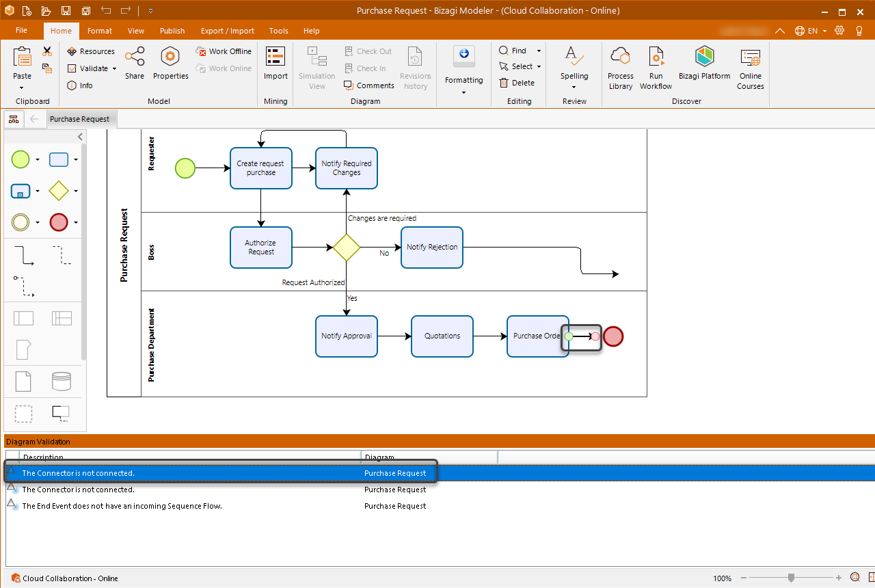Click the Save icon in quick access bar

click(66, 11)
